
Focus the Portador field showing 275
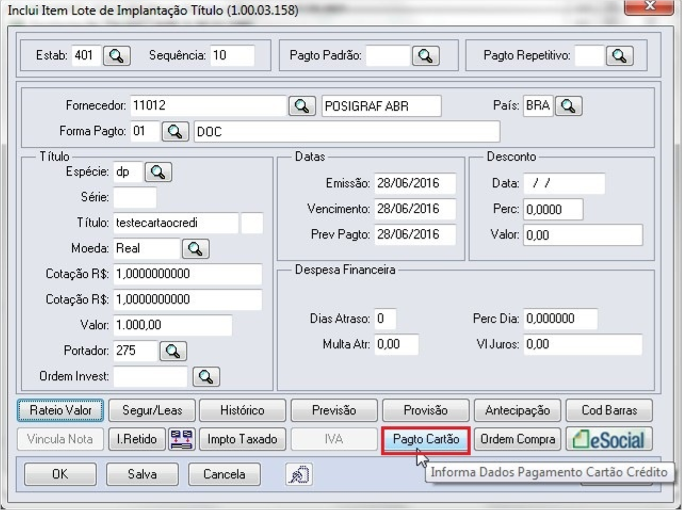coord(135,351)
